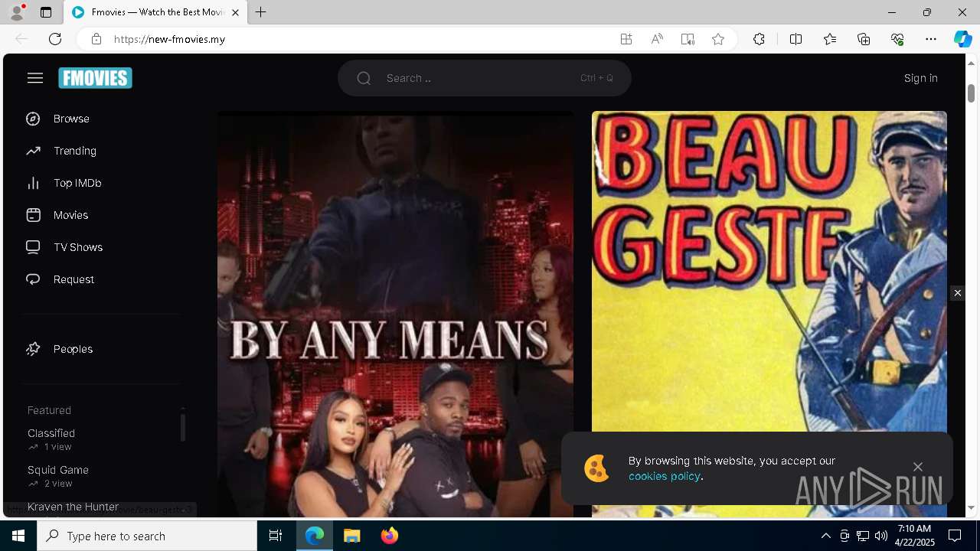980x551 pixels.
Task: Open Browser essentials
Action: coord(897,39)
